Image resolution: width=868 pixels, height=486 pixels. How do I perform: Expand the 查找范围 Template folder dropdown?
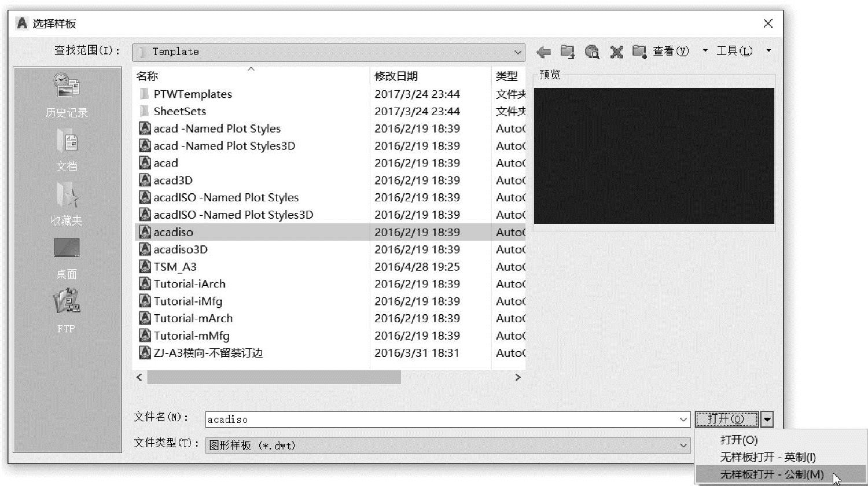[x=518, y=52]
